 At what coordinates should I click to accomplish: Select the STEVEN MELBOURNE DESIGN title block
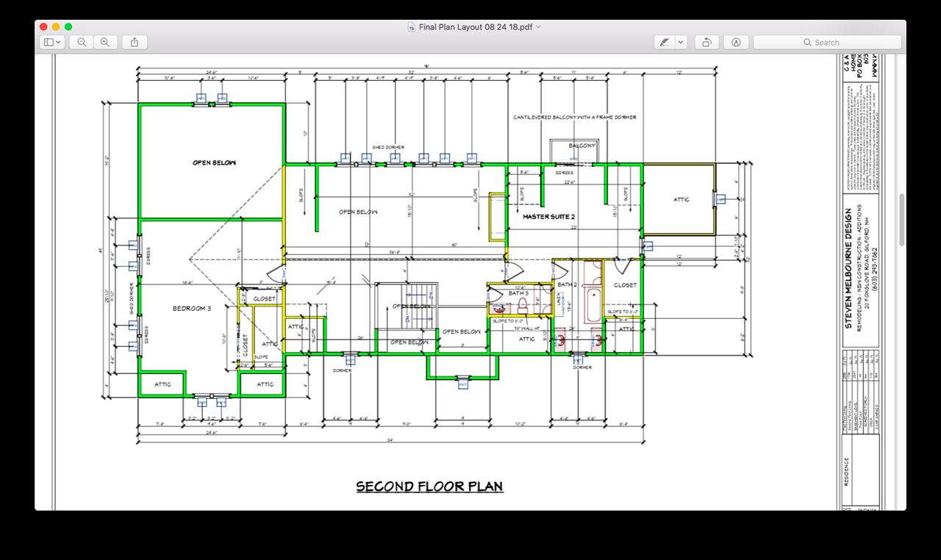(848, 268)
